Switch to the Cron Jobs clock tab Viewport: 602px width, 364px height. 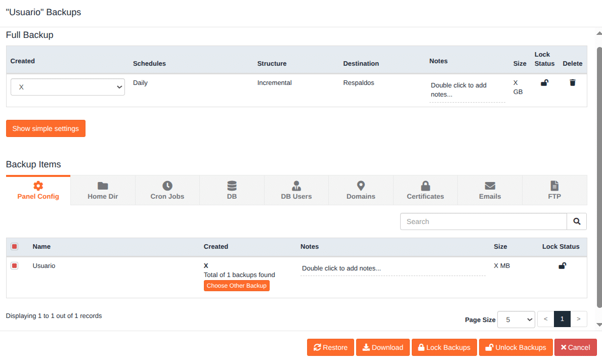click(x=167, y=190)
